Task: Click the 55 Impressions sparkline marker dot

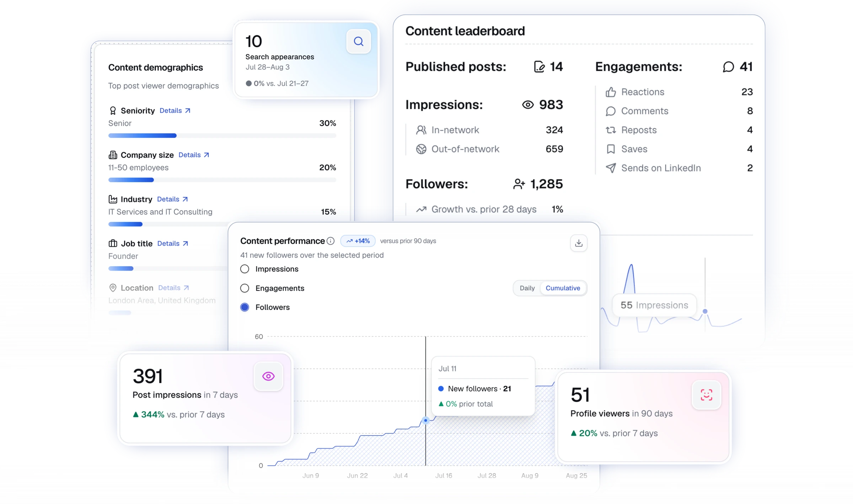Action: click(x=705, y=311)
